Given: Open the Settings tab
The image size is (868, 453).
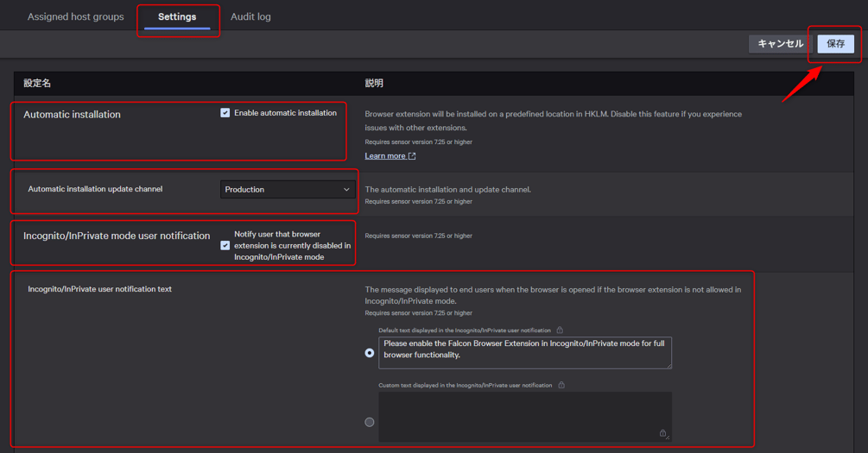Looking at the screenshot, I should click(177, 16).
